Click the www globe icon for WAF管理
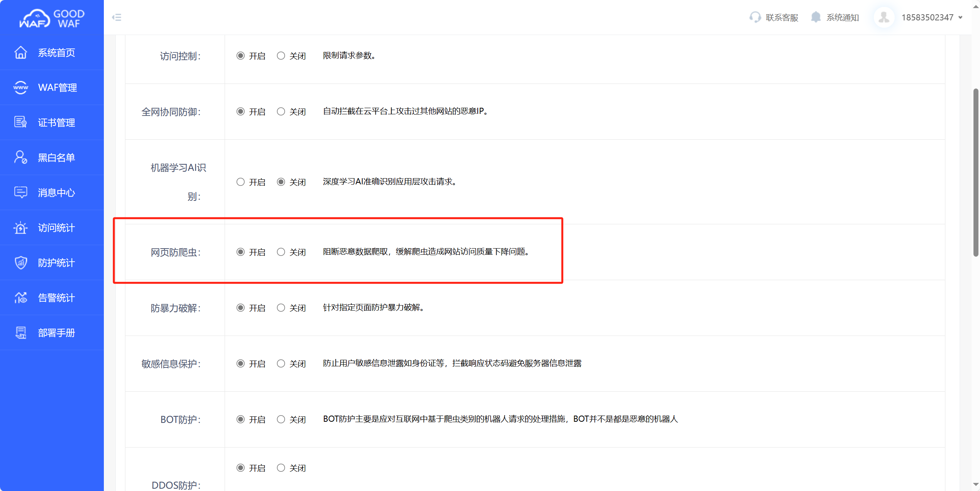 pyautogui.click(x=21, y=88)
